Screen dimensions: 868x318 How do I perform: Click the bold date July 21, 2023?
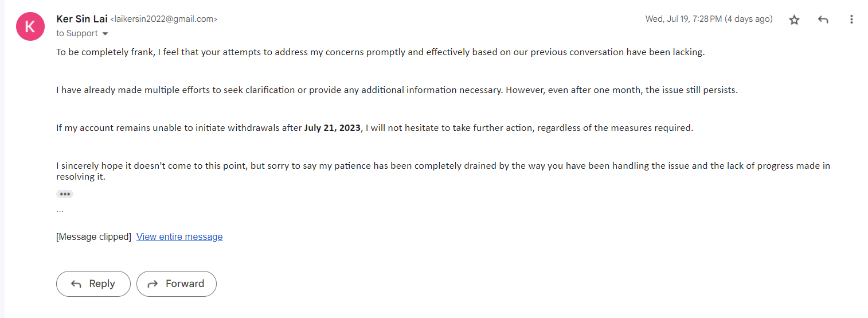click(333, 128)
